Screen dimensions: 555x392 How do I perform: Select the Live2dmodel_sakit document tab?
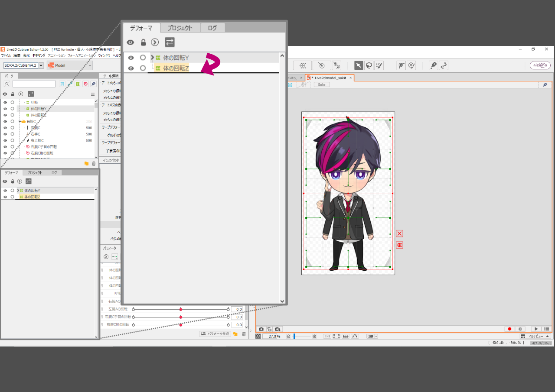click(330, 78)
